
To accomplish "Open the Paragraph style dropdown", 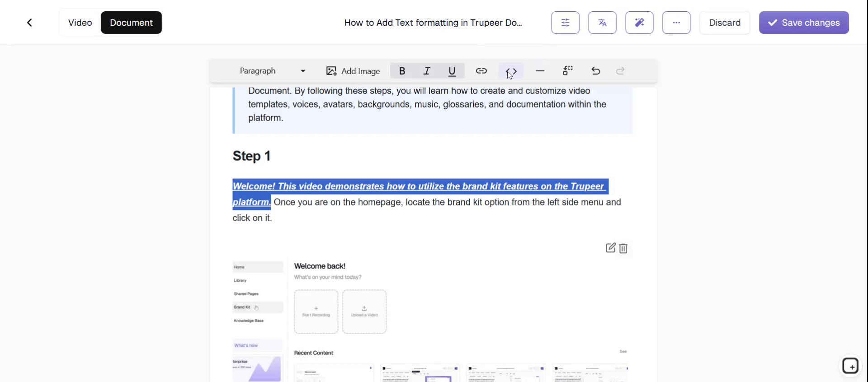I will [x=273, y=71].
